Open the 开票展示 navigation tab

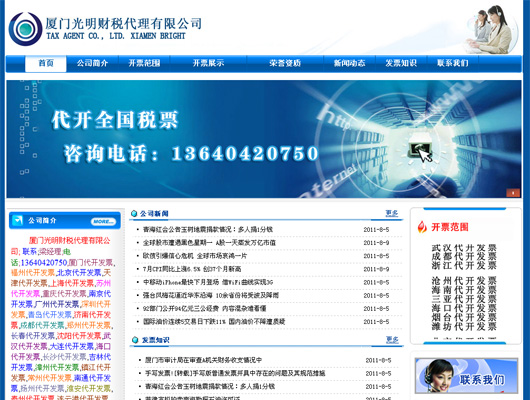tap(208, 63)
